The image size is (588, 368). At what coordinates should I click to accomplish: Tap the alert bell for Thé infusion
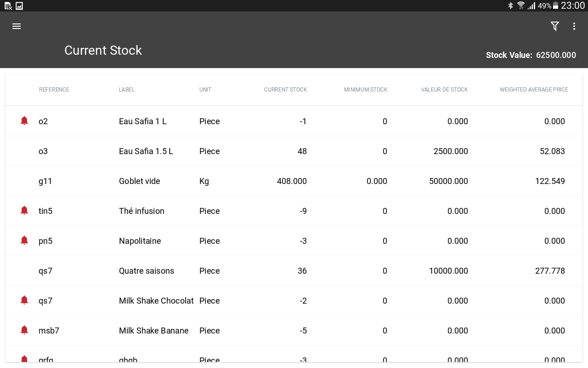point(24,211)
